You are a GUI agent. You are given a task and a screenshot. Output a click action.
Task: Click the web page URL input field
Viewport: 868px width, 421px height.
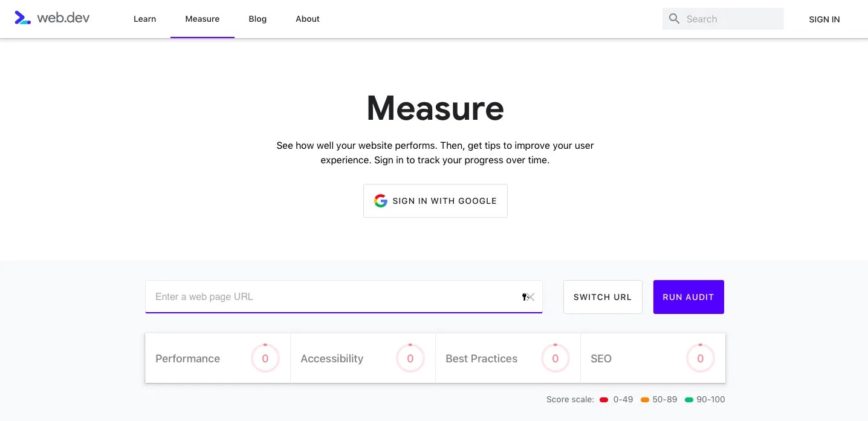[x=332, y=297]
